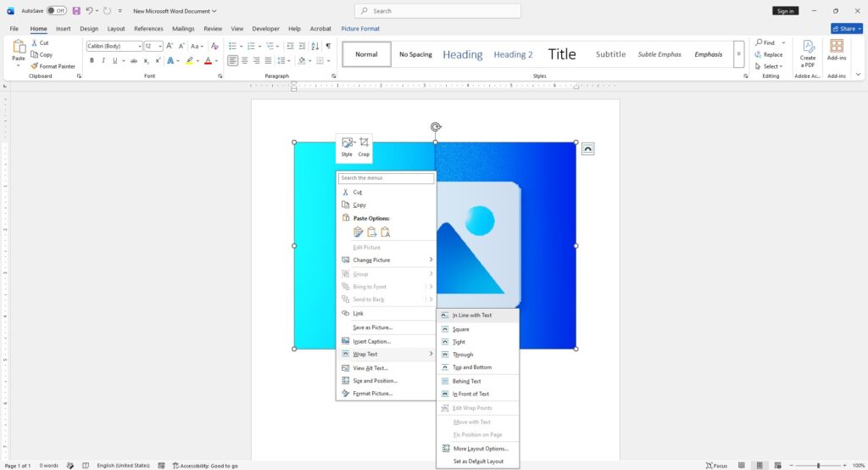Expand the Styles gallery more arrow
The height and width of the screenshot is (470, 868).
click(738, 54)
